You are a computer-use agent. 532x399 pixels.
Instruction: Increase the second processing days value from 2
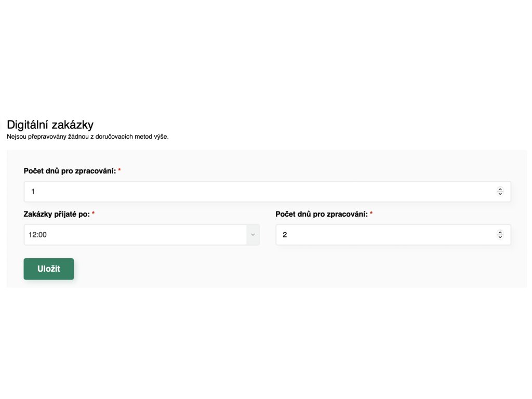500,232
